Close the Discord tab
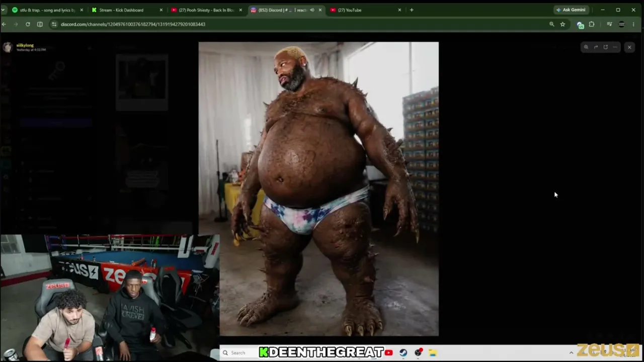 (x=320, y=10)
